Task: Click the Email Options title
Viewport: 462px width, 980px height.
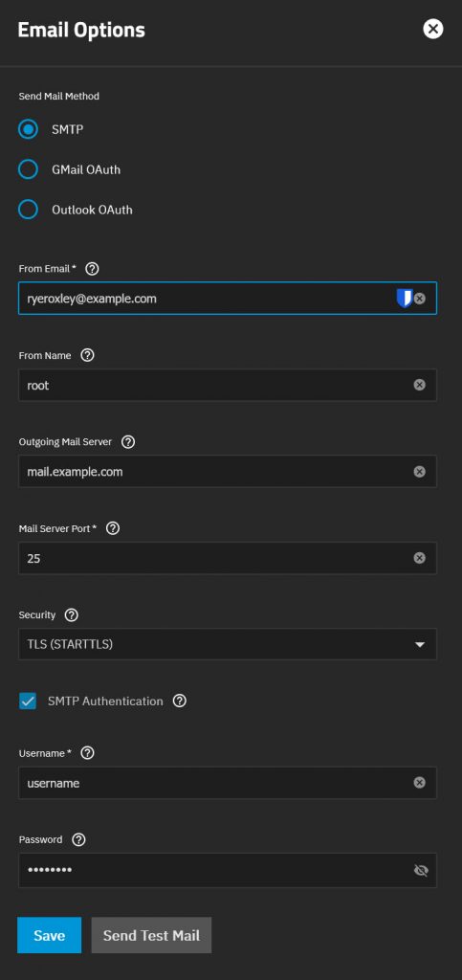Action: click(x=81, y=30)
